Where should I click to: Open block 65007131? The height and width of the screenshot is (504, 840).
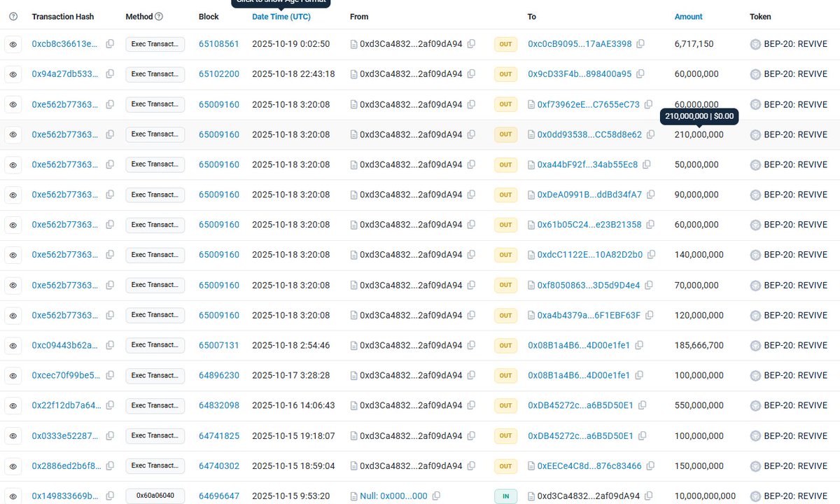tap(219, 346)
